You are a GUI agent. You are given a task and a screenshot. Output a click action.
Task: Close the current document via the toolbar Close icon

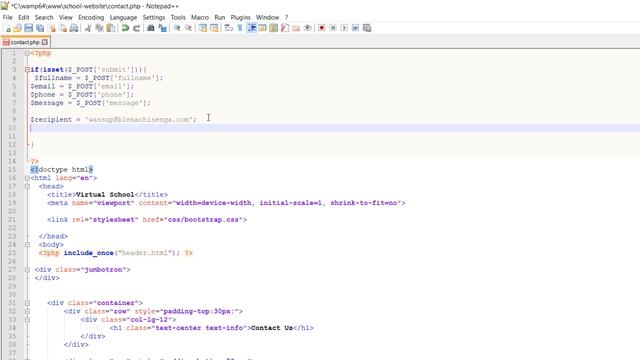[x=52, y=28]
